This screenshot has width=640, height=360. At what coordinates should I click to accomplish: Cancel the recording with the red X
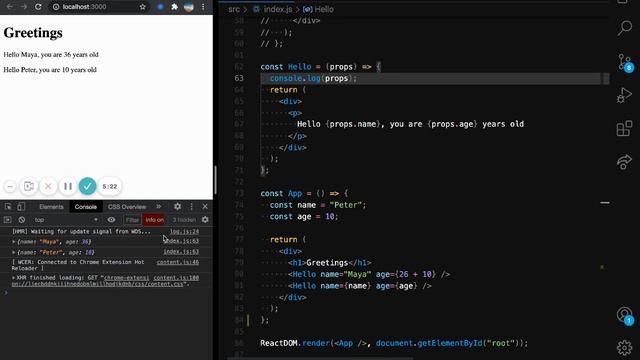[x=48, y=187]
